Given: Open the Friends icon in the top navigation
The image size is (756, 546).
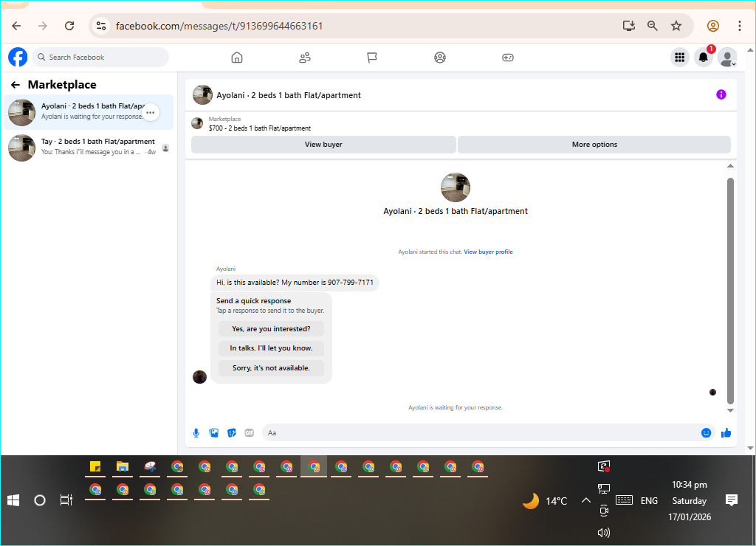Looking at the screenshot, I should click(305, 58).
